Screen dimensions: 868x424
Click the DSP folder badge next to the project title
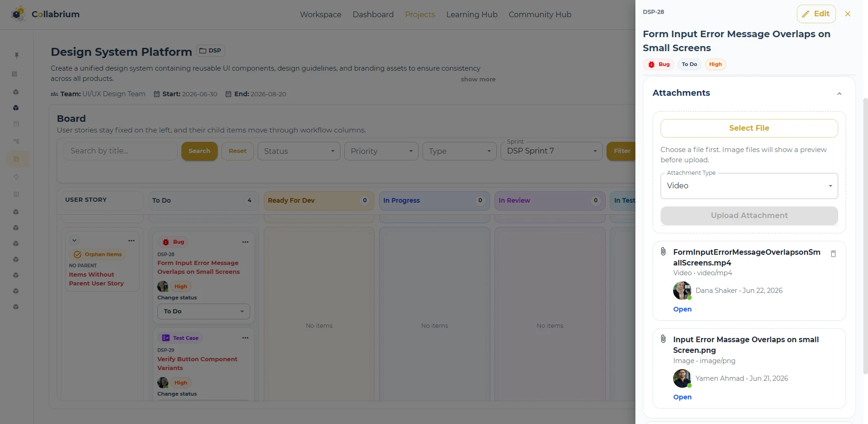211,51
